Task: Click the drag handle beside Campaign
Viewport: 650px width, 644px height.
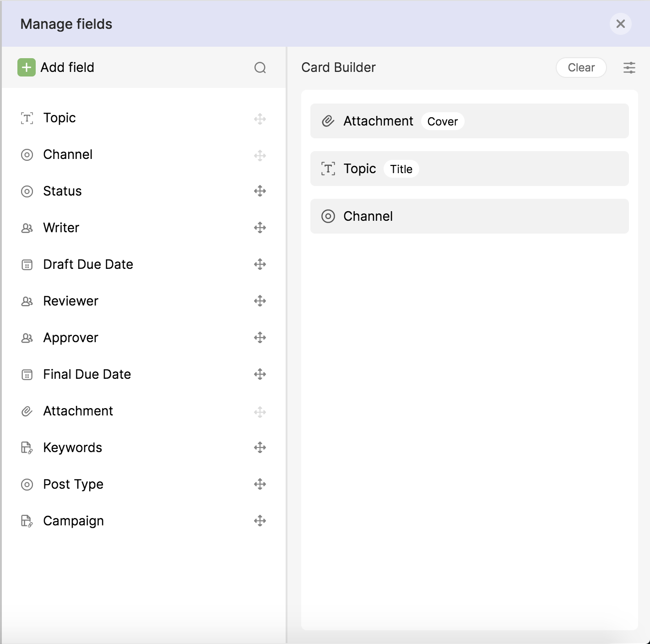Action: click(x=260, y=521)
